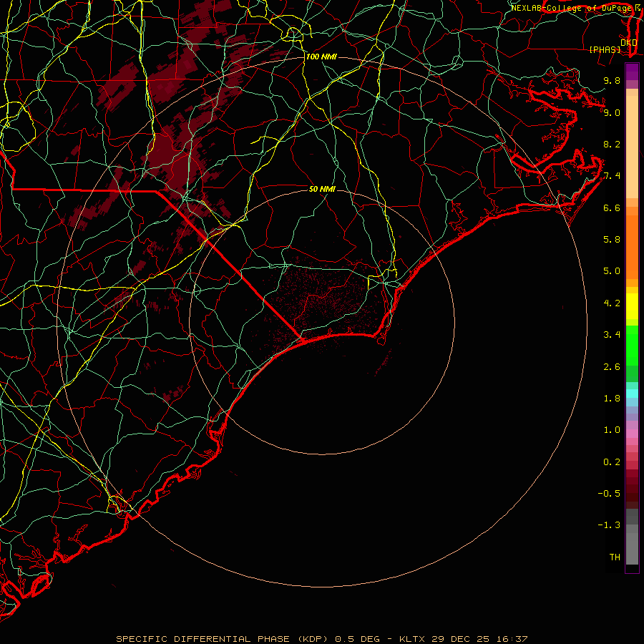
Task: Pick the bright green swatch in the color bar
Action: pyautogui.click(x=632, y=346)
